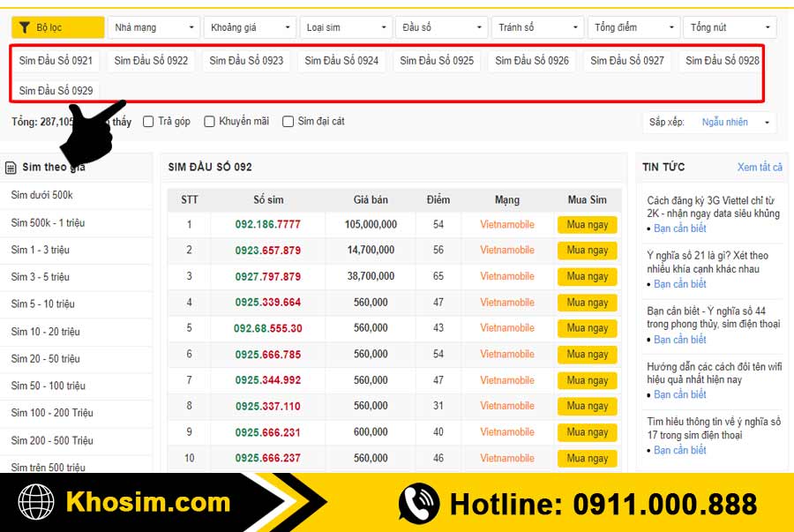Click Mua ngay for number 092.186.7777
Viewport: 794px width, 532px height.
tap(586, 224)
